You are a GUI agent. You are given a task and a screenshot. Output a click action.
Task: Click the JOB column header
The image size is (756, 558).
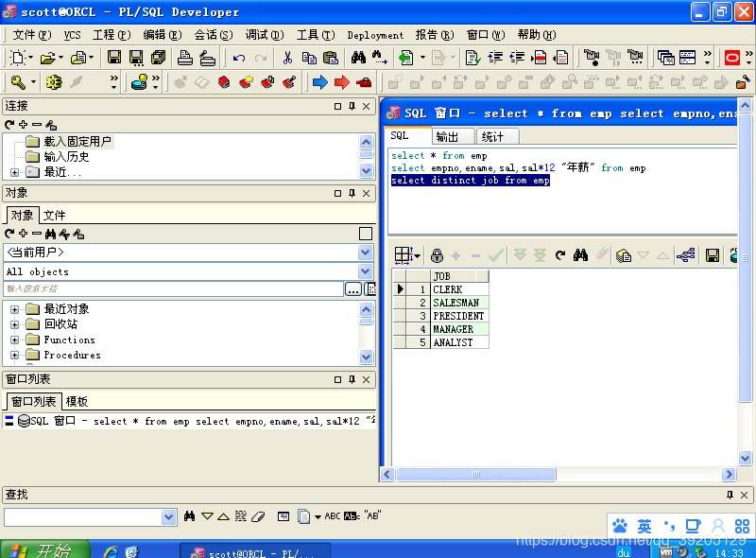(459, 276)
